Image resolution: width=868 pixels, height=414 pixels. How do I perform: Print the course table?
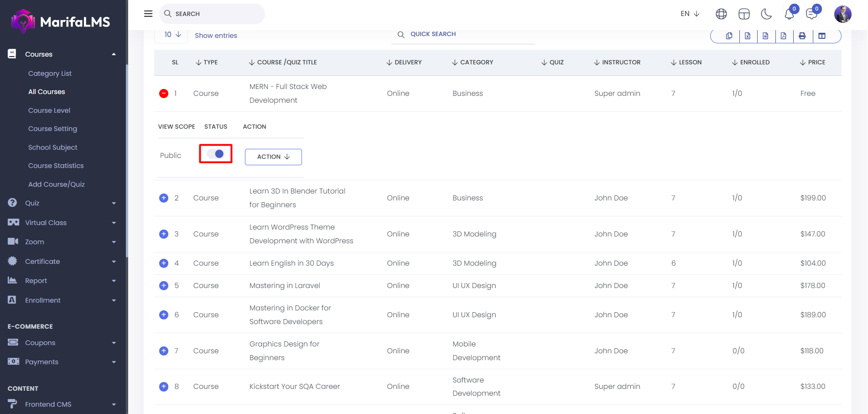point(802,36)
